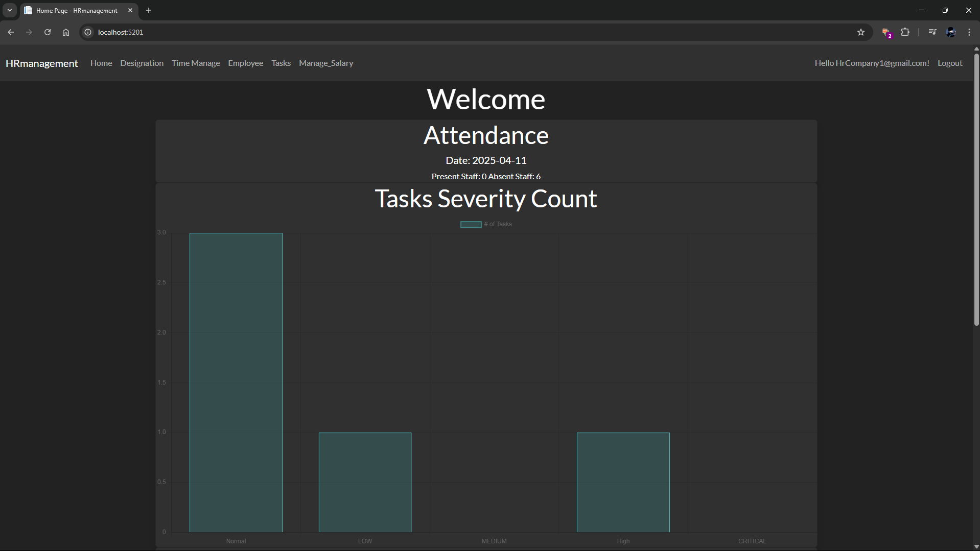This screenshot has width=980, height=551.
Task: View site information icon in address bar
Action: (x=88, y=32)
